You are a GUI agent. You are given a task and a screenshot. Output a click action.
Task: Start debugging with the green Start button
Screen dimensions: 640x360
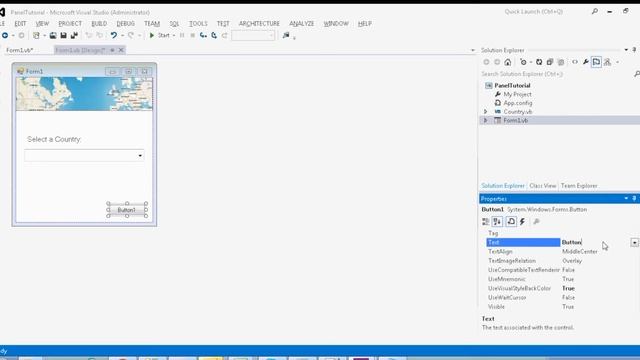tap(160, 36)
